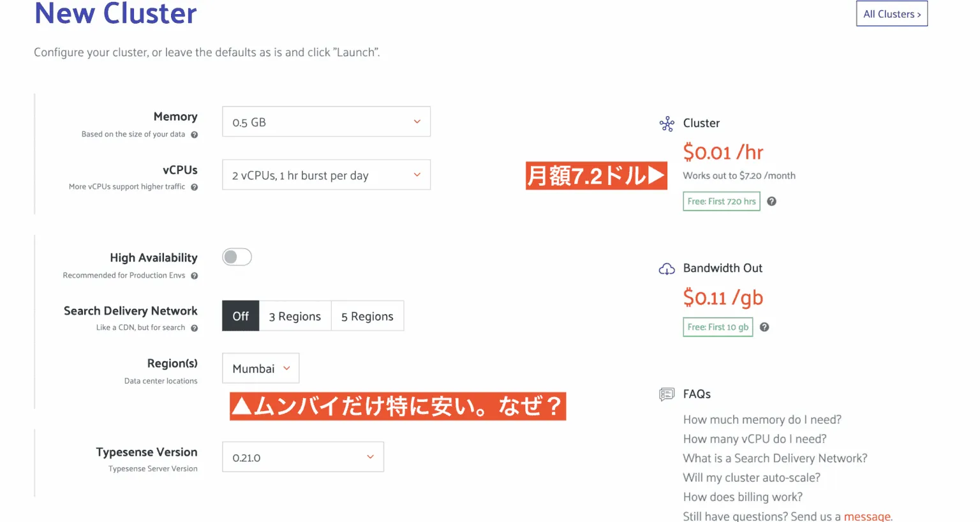Expand the vCPUs selection dropdown
Screen dimensions: 980x522
[x=326, y=174]
